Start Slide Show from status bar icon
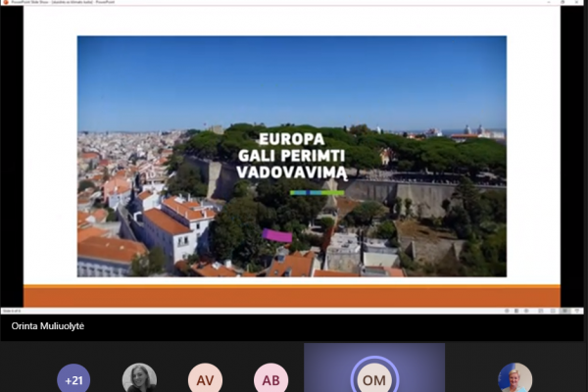The width and height of the screenshot is (588, 392). (x=577, y=311)
